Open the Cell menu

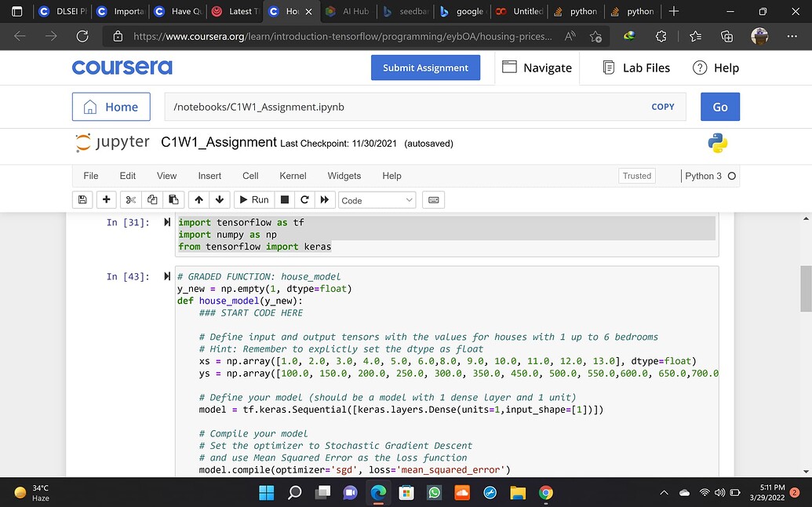coord(250,176)
